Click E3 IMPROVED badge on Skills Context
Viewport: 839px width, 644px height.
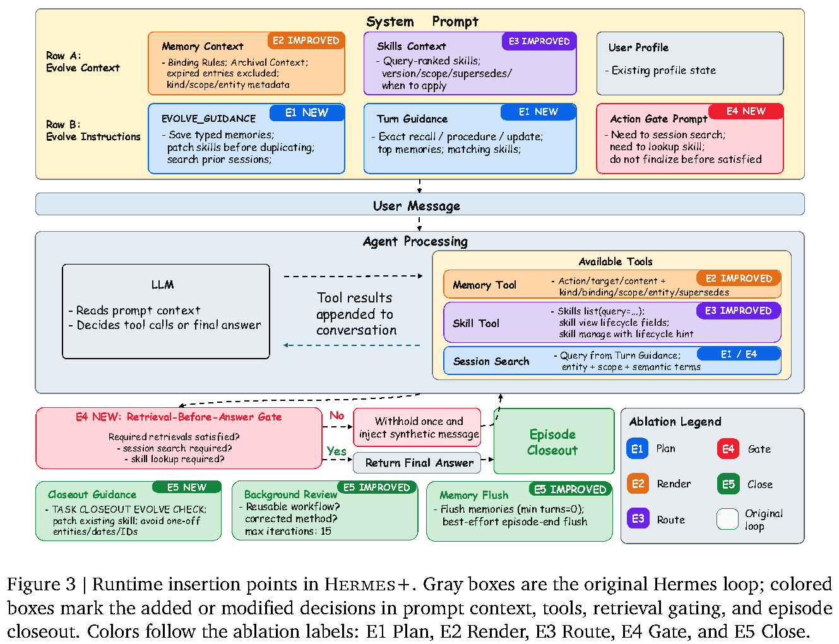point(539,41)
